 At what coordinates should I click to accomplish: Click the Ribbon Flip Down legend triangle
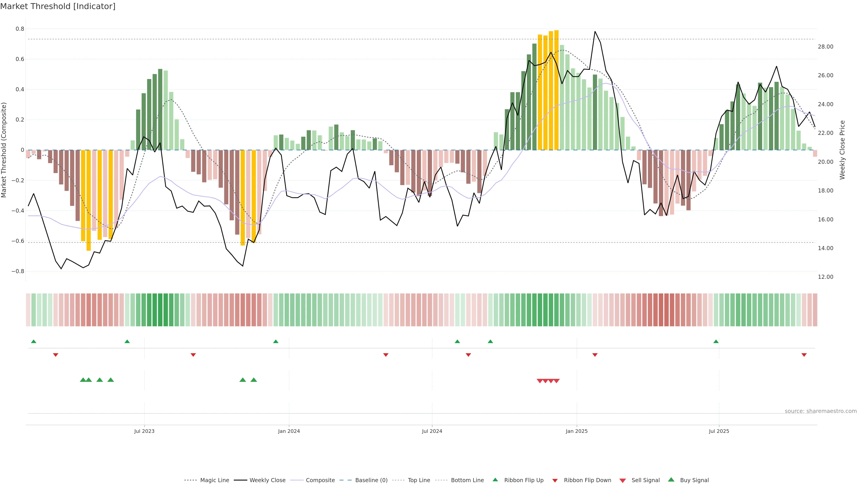(x=555, y=481)
